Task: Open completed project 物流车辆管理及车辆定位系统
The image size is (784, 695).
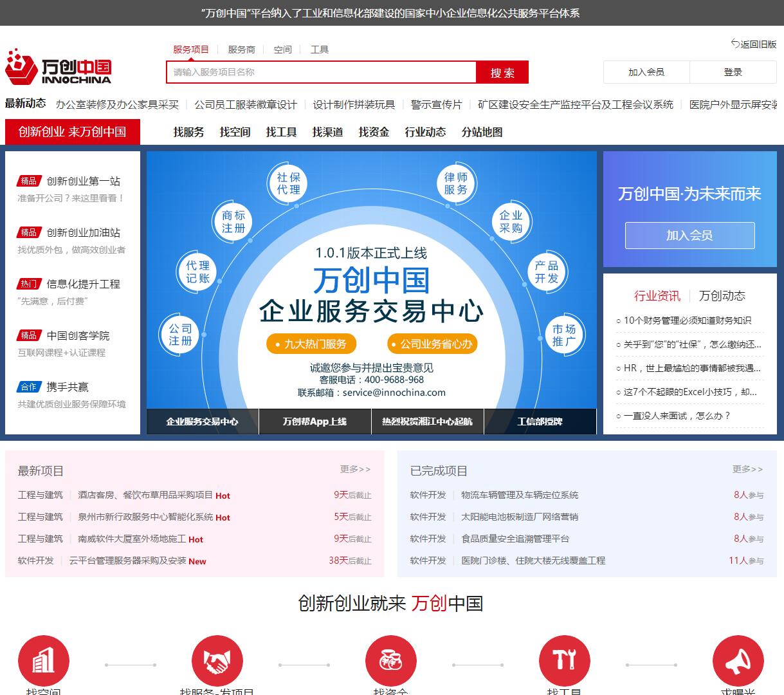Action: tap(520, 495)
